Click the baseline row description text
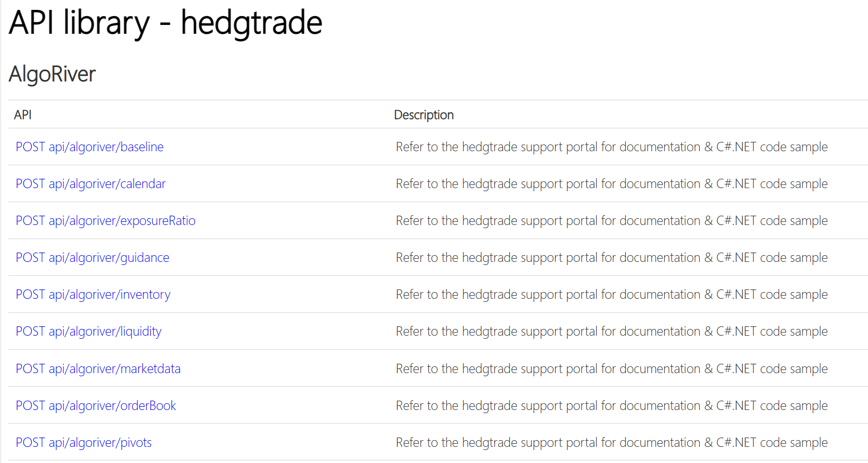The height and width of the screenshot is (463, 868). click(x=612, y=147)
